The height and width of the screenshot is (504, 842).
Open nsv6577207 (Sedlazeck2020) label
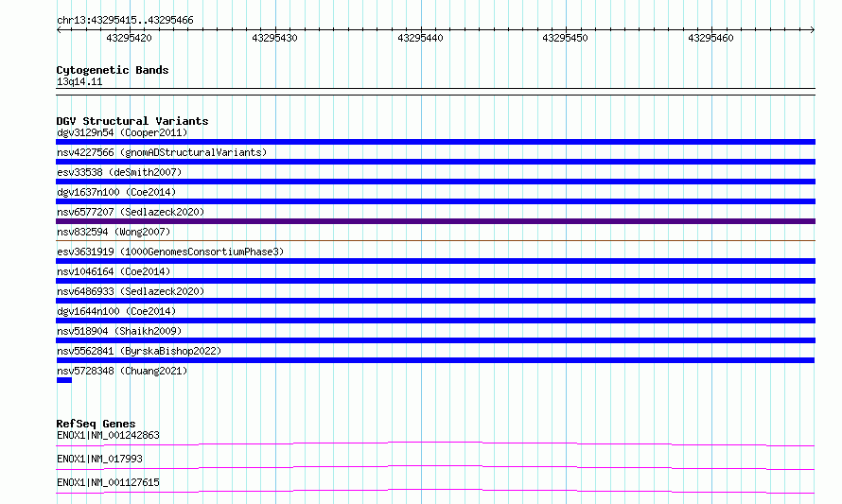131,212
